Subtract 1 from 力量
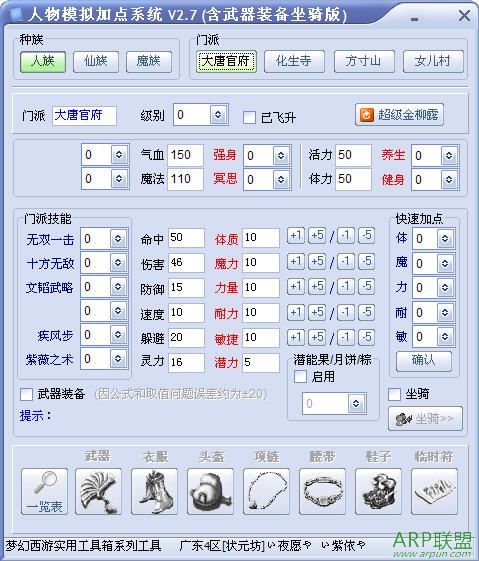The image size is (479, 561). click(346, 287)
